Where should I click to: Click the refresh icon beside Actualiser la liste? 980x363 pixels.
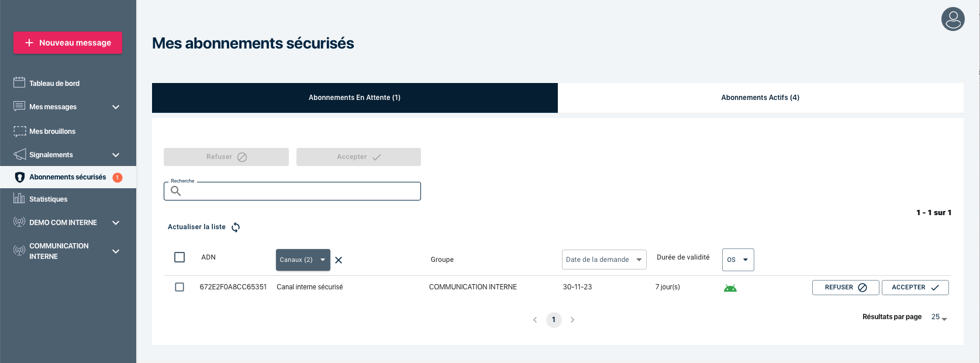coord(236,227)
